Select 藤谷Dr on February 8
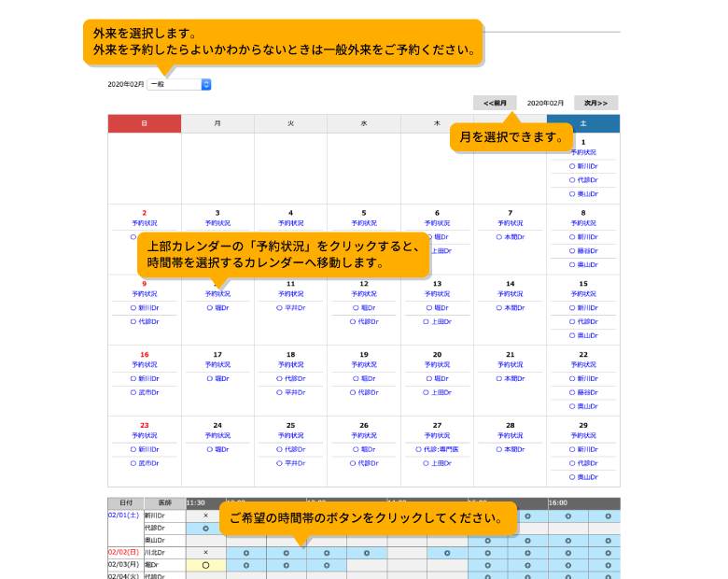This screenshot has height=579, width=728. (x=583, y=251)
